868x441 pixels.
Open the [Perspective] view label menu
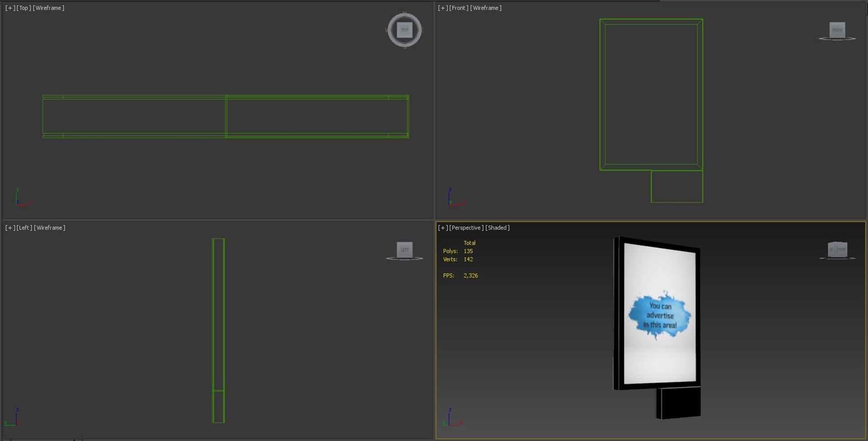(466, 228)
